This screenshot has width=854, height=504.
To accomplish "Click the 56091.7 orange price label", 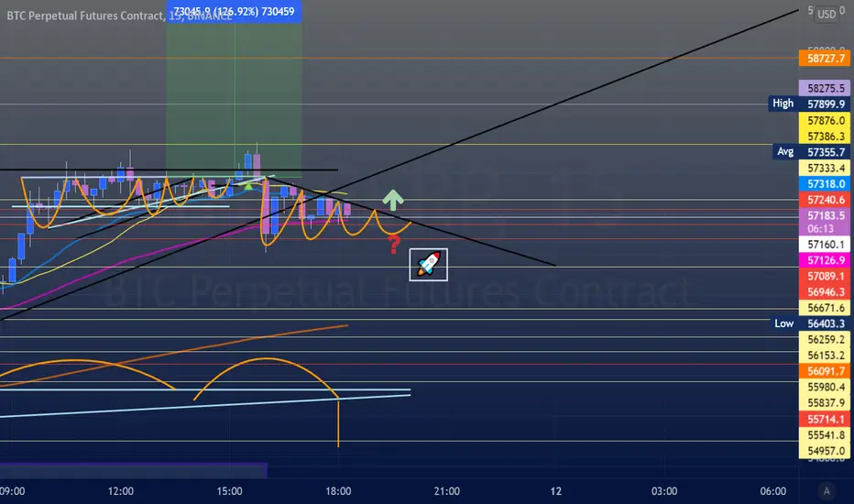I will coord(825,370).
